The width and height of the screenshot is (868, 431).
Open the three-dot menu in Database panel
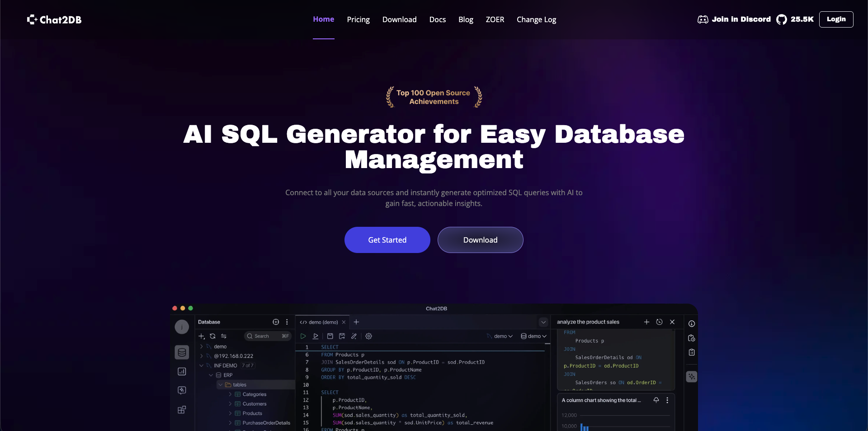click(x=287, y=322)
